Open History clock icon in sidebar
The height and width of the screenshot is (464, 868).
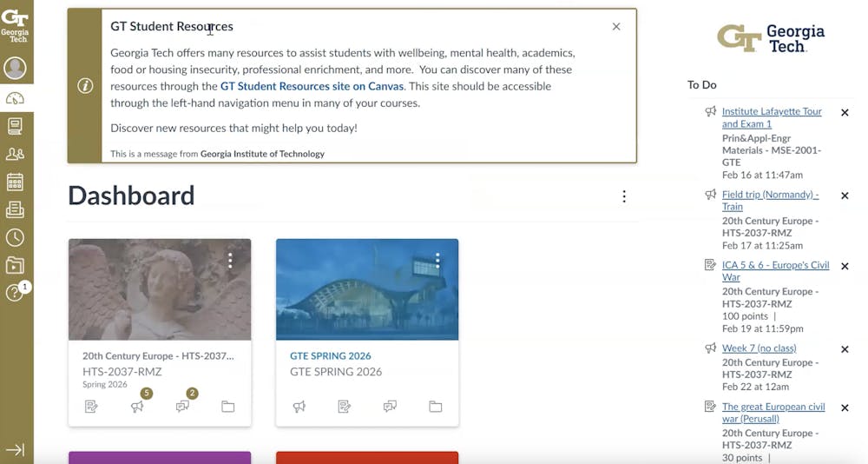(x=15, y=237)
